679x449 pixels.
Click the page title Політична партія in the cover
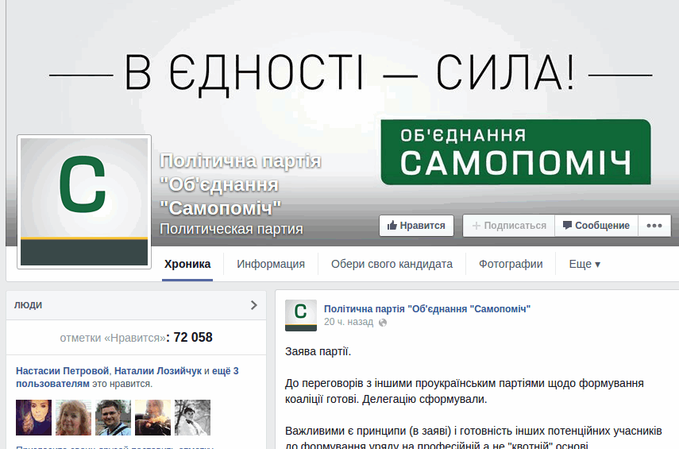pyautogui.click(x=240, y=185)
